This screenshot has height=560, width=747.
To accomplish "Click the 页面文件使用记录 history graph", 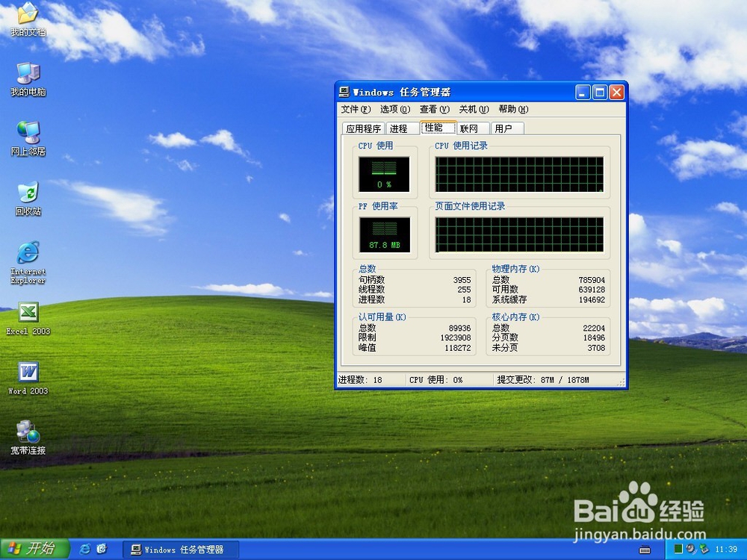I will coord(519,234).
